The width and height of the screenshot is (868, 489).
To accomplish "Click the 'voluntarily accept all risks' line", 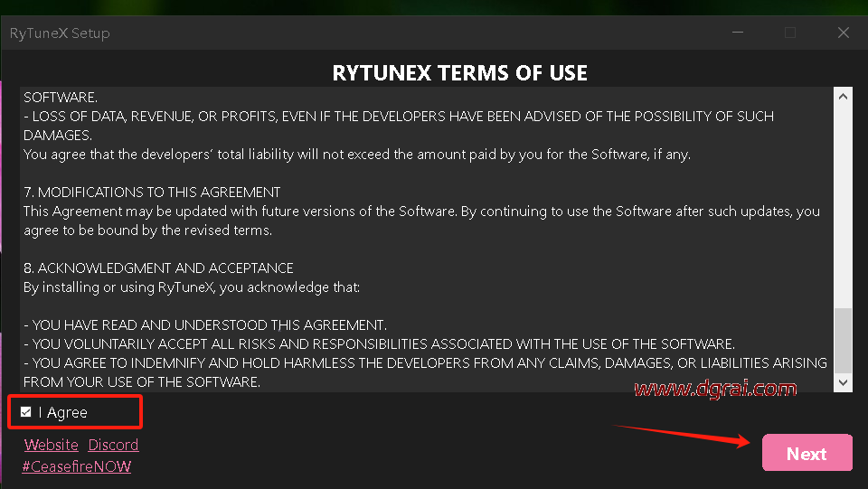I will click(379, 344).
